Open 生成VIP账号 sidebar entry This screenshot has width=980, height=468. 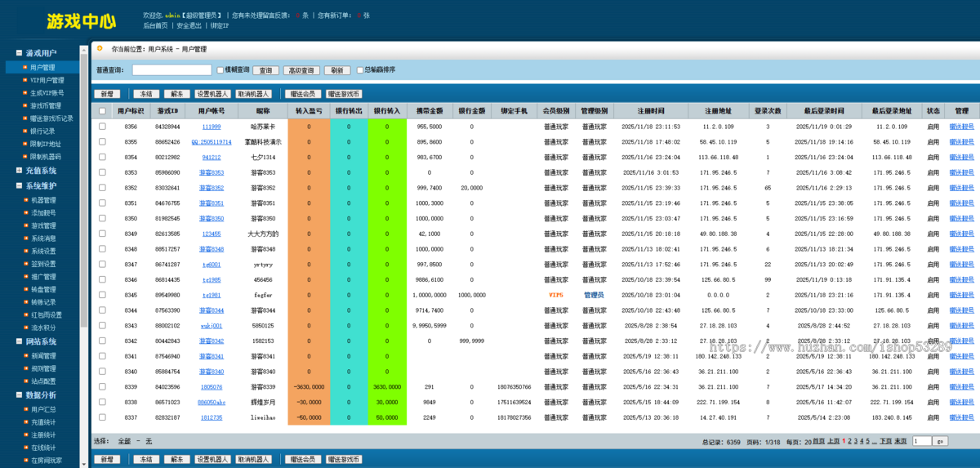coord(47,93)
